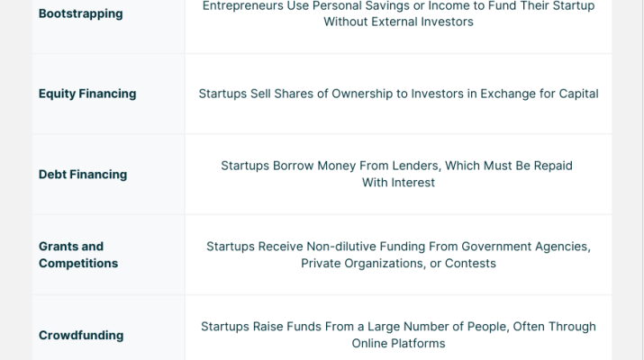Screen dimensions: 644x360
Task: Click the word 'Capital' in the Equity description
Action: coord(576,94)
